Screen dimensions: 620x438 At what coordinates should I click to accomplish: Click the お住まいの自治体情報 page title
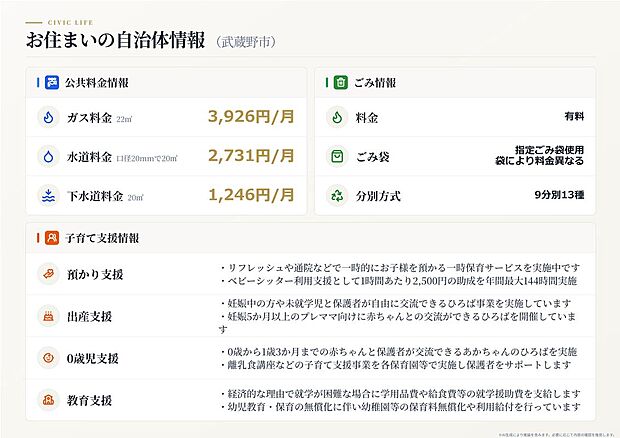(x=115, y=40)
